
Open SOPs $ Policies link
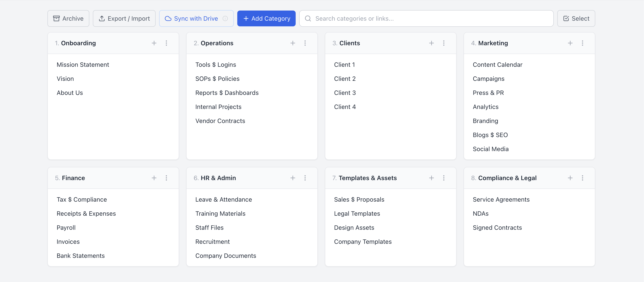[218, 79]
